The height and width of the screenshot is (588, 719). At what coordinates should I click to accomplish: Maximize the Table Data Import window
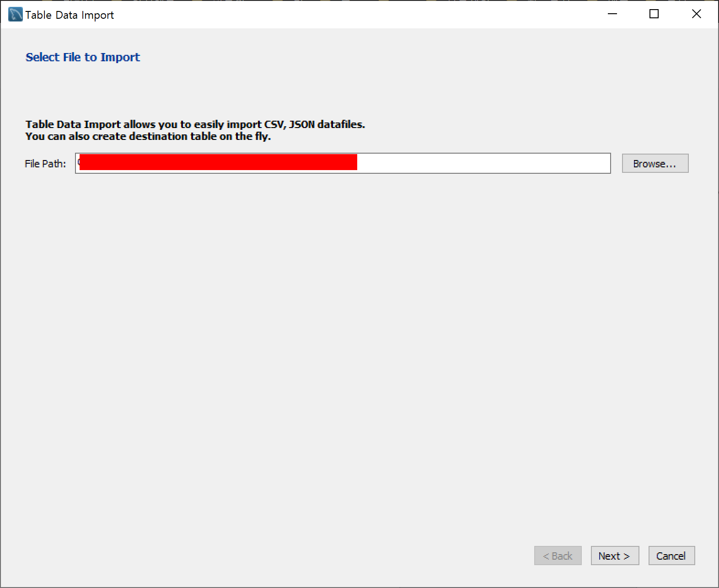pyautogui.click(x=654, y=14)
